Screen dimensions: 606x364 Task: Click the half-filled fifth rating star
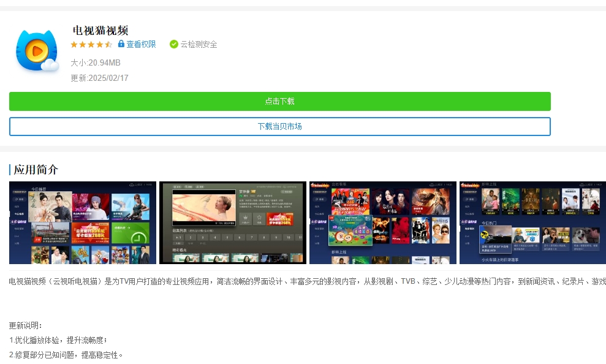pos(108,44)
